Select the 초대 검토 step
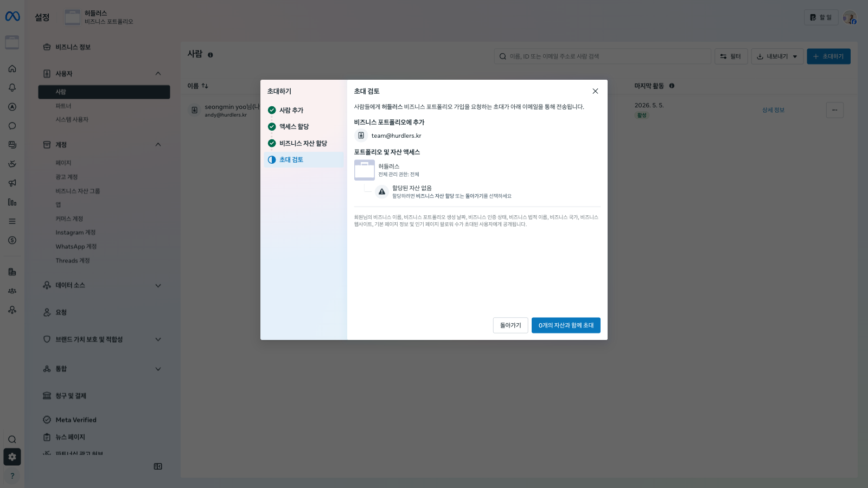868x488 pixels. 304,159
